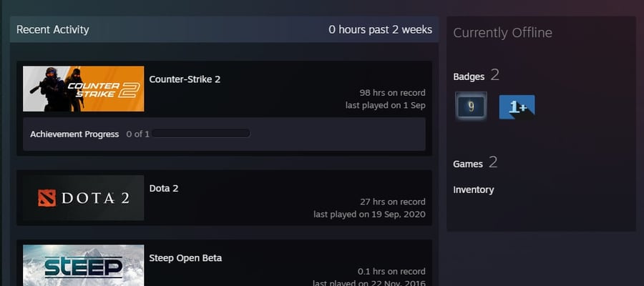Viewport: 644px width, 286px height.
Task: Click the badges count number 2
Action: [x=495, y=74]
